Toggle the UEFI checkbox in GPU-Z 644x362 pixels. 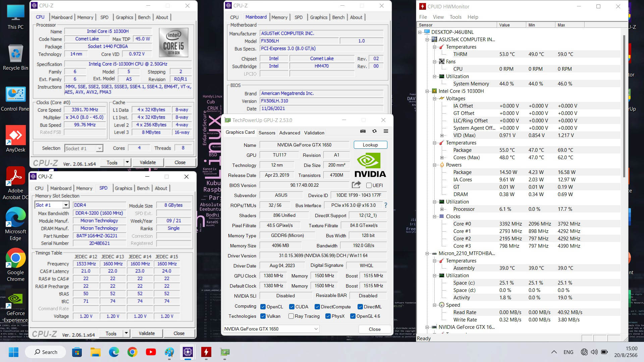click(x=369, y=185)
